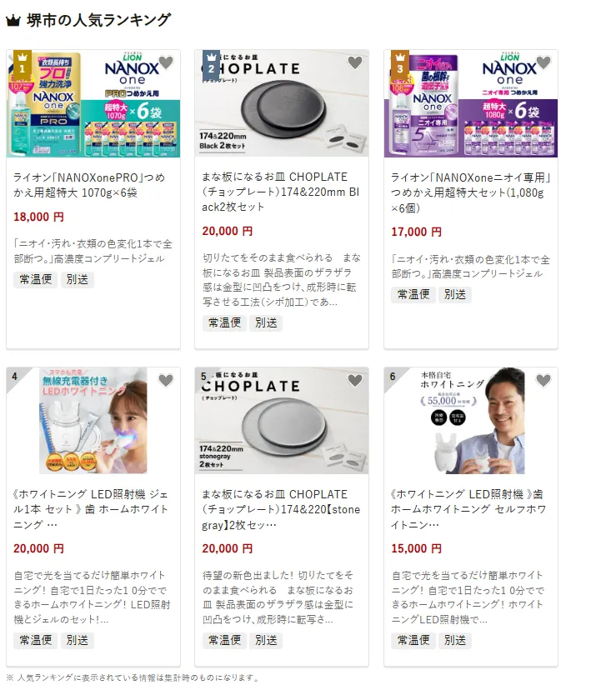Toggle heart on rank 4 LED whitening item
This screenshot has width=606, height=700.
coord(166,380)
